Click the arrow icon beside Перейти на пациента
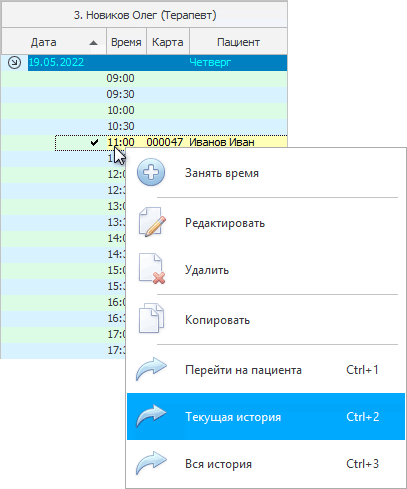This screenshot has height=489, width=407. [x=151, y=369]
